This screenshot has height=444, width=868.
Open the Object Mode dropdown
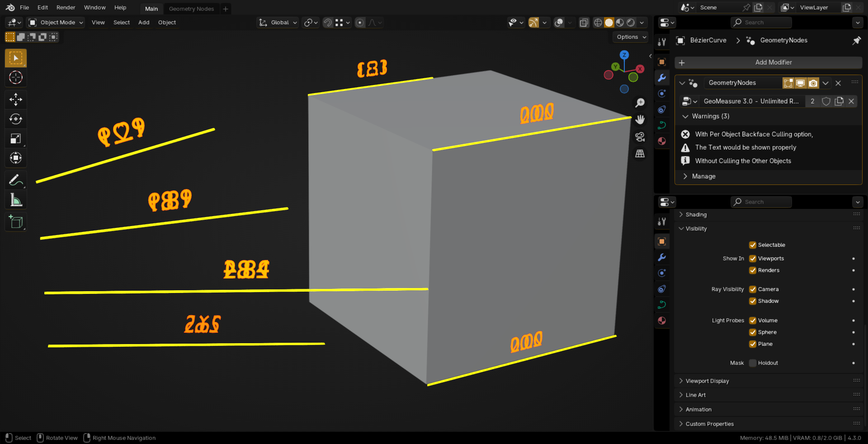point(56,23)
